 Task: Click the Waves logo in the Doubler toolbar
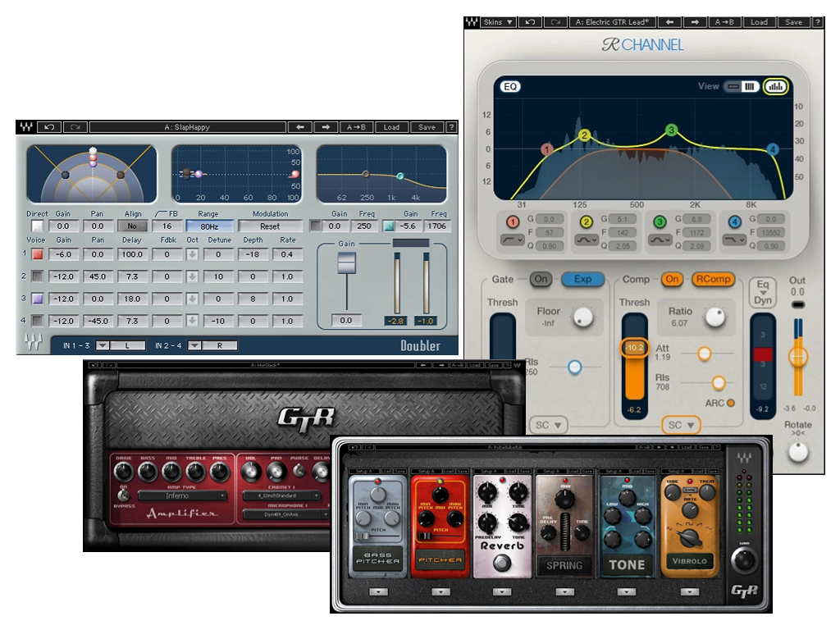click(x=26, y=127)
